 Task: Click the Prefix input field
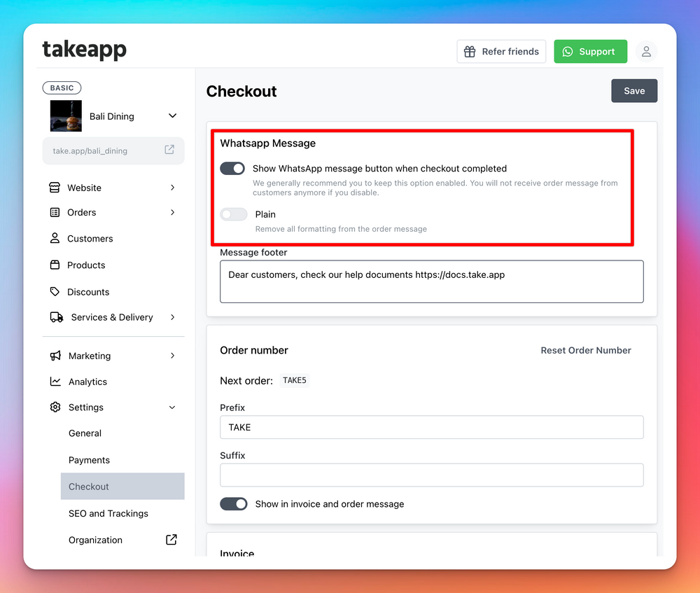431,427
